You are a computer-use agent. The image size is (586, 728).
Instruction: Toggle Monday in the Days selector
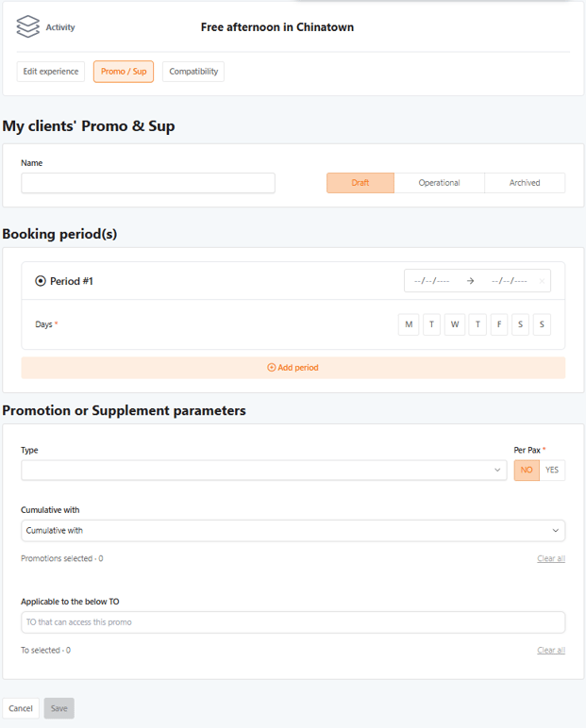[x=409, y=324]
